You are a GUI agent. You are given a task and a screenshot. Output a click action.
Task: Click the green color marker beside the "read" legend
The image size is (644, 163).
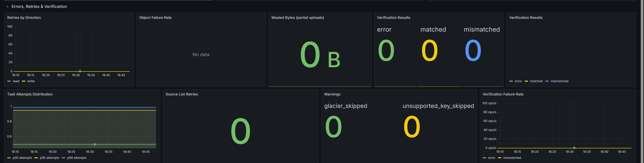pos(9,81)
